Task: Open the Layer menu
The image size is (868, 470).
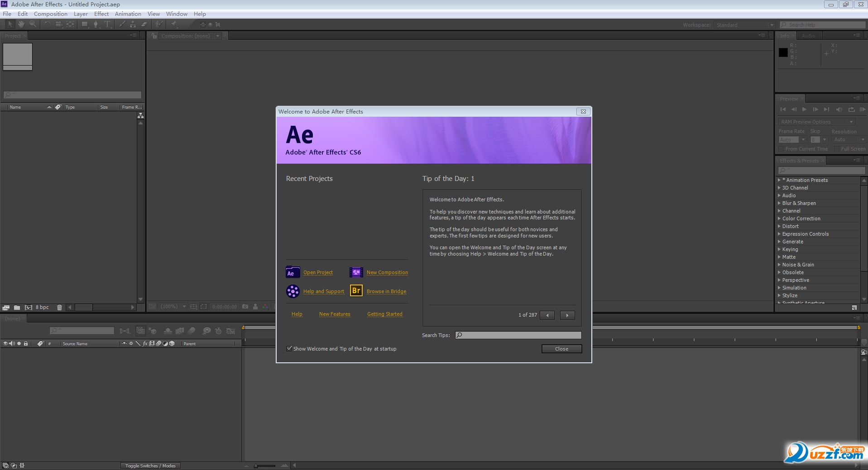Action: pyautogui.click(x=81, y=14)
